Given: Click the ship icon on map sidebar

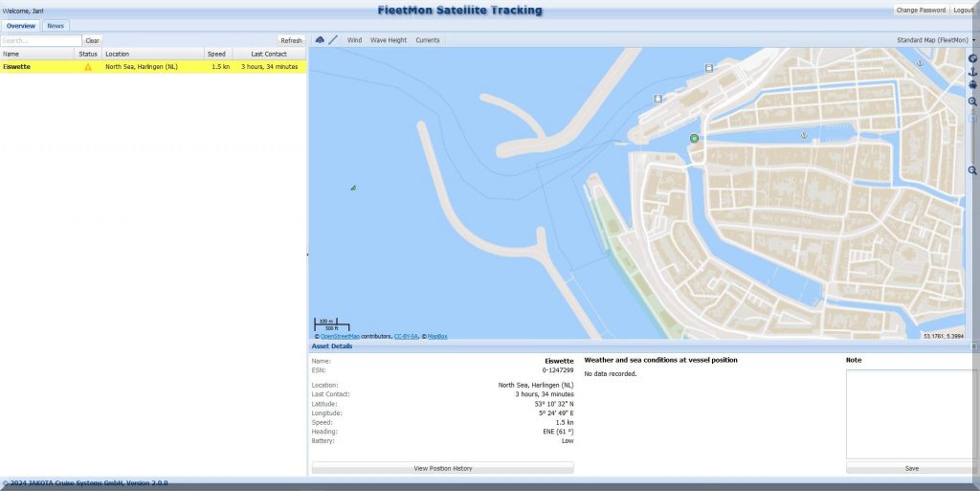Looking at the screenshot, I should point(972,85).
